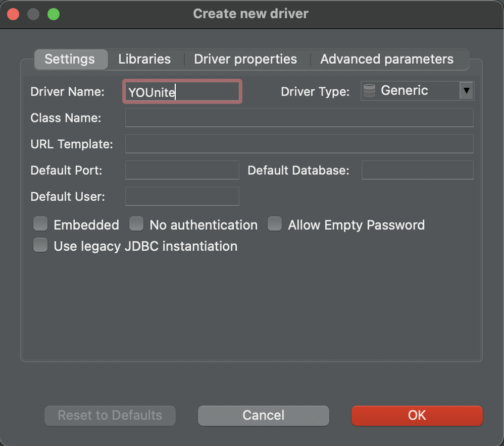504x446 pixels.
Task: Expand the Driver Type dropdown
Action: point(466,91)
